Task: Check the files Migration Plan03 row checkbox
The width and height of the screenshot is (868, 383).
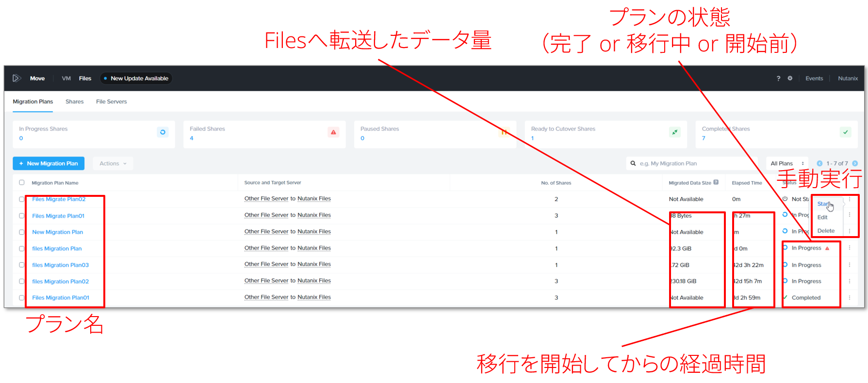Action: 21,265
